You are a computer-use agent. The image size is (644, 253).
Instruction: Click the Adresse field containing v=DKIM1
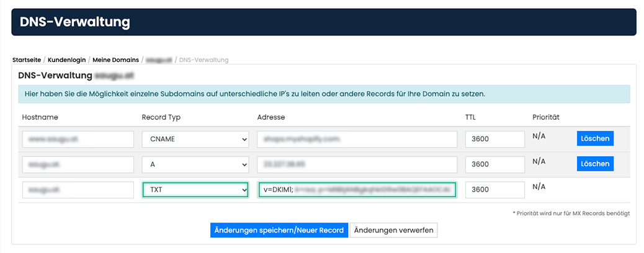357,190
